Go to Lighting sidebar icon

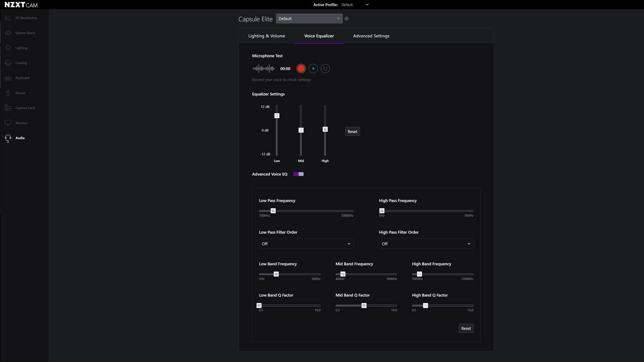8,48
